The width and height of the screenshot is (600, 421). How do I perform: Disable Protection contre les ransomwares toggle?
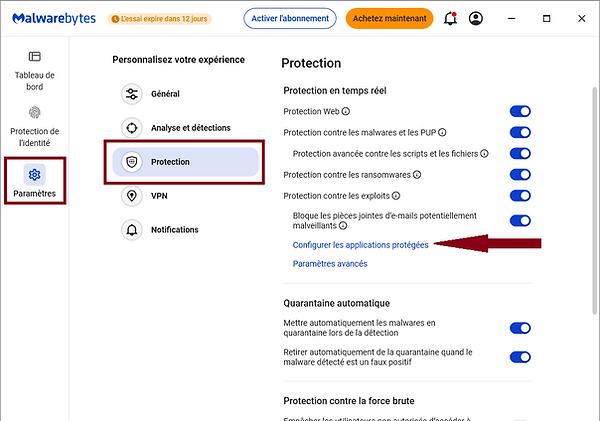tap(520, 175)
